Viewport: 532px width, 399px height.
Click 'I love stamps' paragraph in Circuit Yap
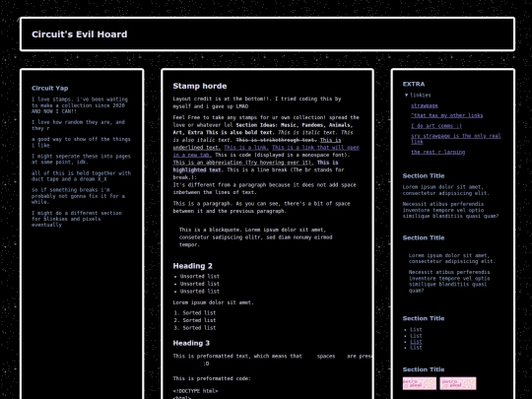(80, 105)
